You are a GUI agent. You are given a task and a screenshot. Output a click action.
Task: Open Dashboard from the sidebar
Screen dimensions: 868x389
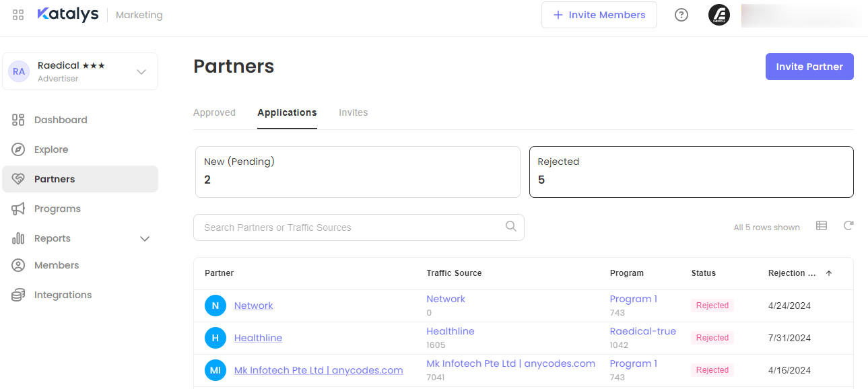[61, 120]
